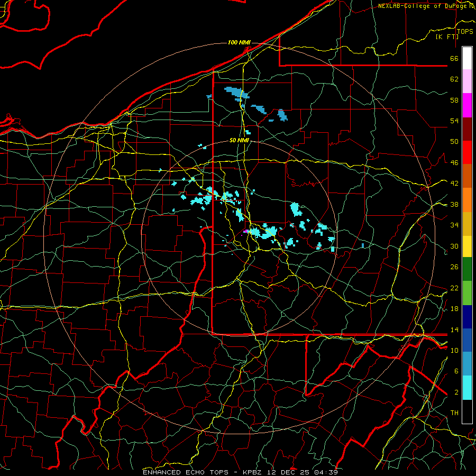
Task: Pick the orange 42 kft legend swatch
Action: click(x=467, y=200)
